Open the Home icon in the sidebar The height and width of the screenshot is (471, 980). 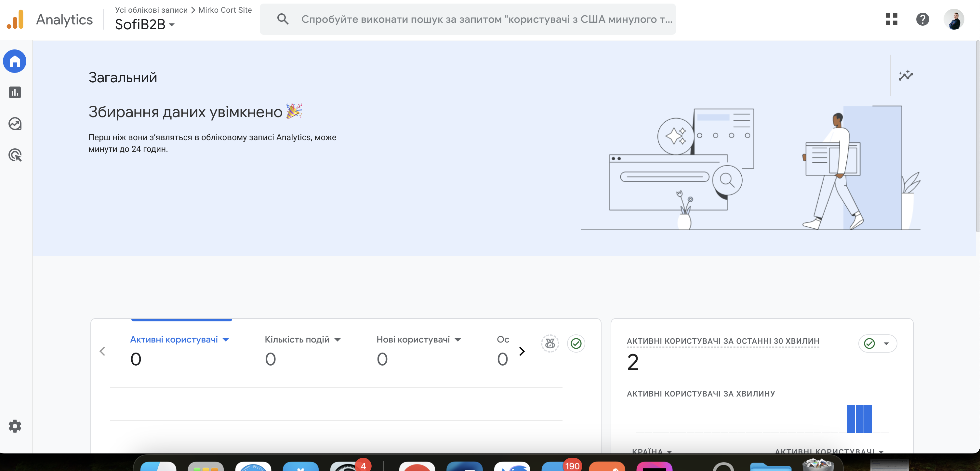click(x=14, y=61)
